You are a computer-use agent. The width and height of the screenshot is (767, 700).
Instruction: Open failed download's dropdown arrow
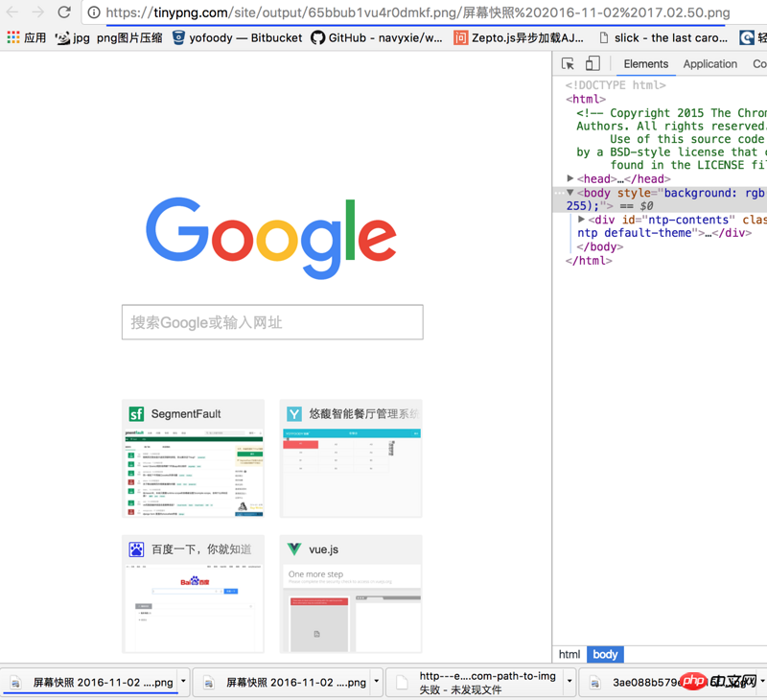click(x=569, y=681)
